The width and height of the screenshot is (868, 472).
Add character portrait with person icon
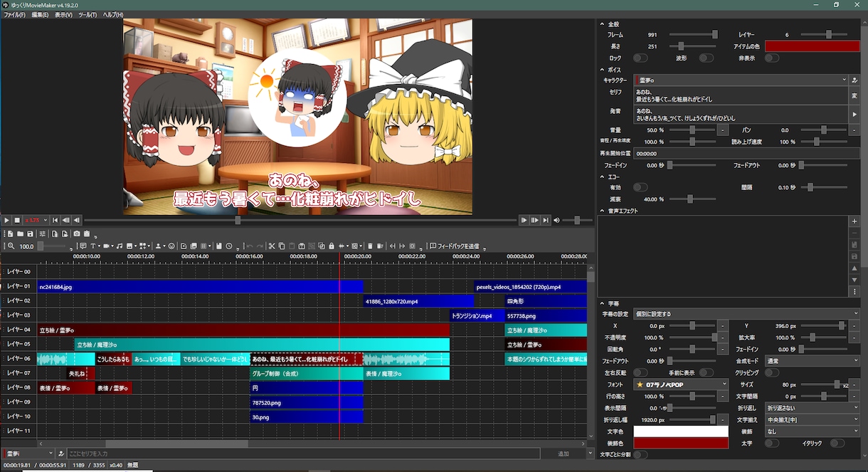pyautogui.click(x=158, y=246)
